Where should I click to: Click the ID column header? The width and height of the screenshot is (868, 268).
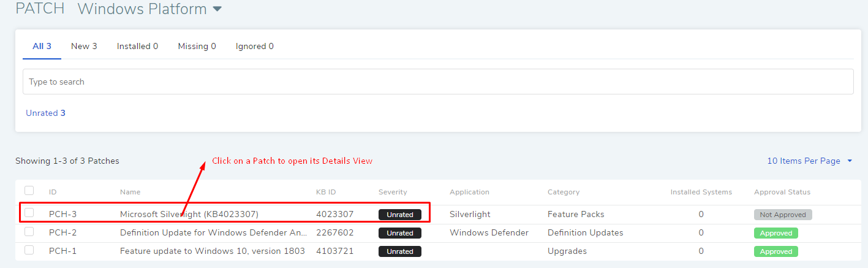click(53, 192)
